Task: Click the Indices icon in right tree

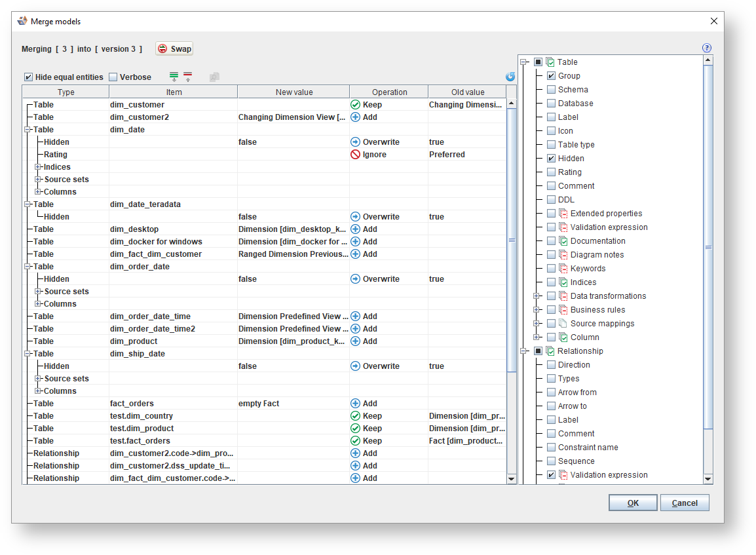Action: click(x=563, y=282)
